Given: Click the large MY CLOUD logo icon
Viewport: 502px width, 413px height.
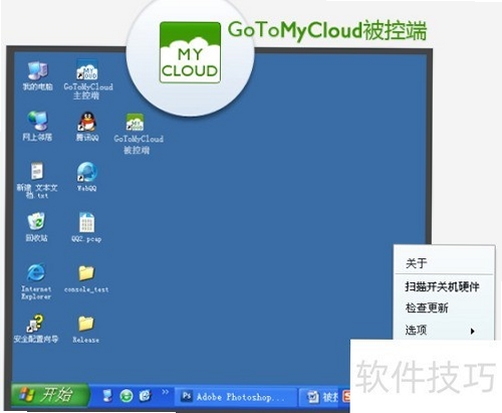Looking at the screenshot, I should click(190, 52).
